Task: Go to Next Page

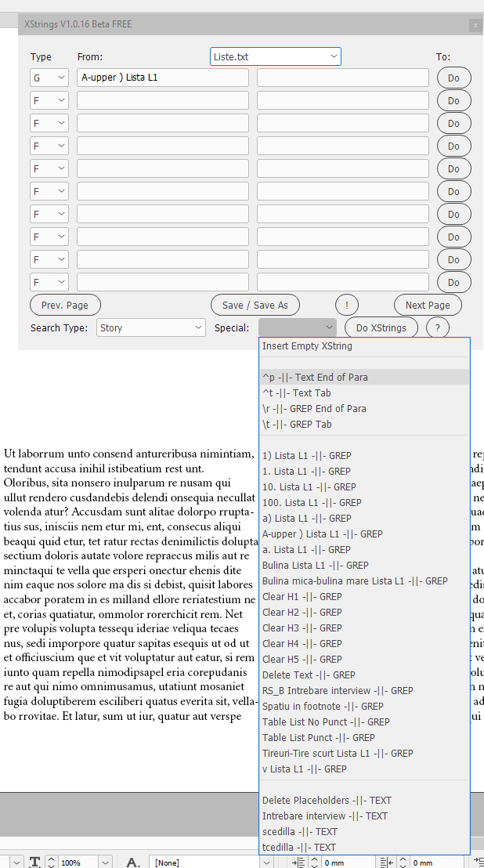Action: click(x=428, y=305)
